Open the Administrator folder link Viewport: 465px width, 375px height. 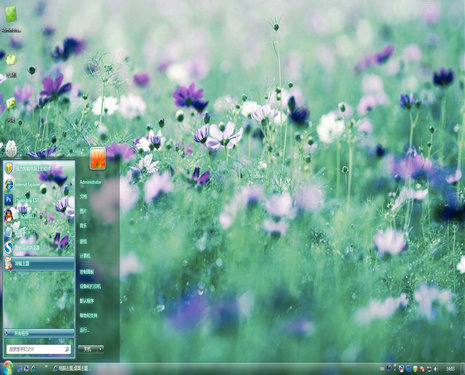[x=90, y=182]
